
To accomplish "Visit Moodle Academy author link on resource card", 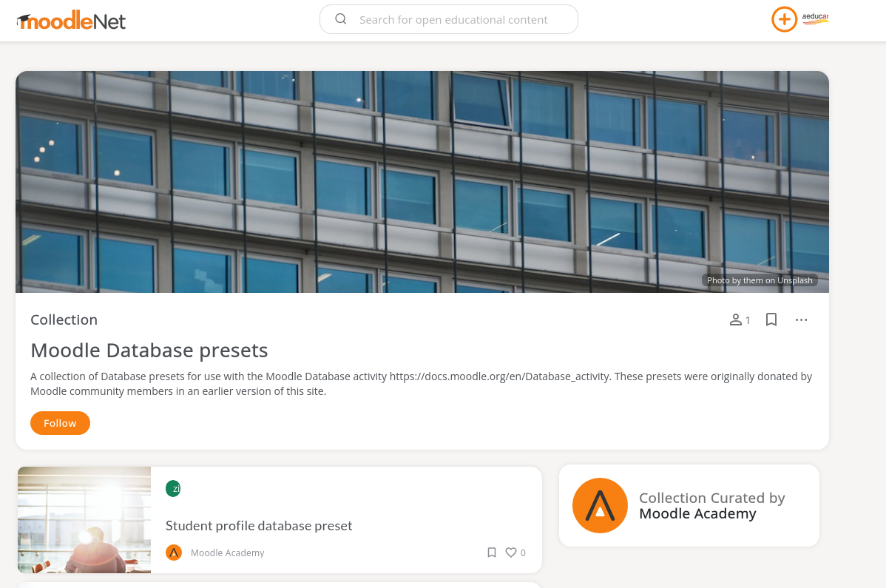I will (227, 553).
